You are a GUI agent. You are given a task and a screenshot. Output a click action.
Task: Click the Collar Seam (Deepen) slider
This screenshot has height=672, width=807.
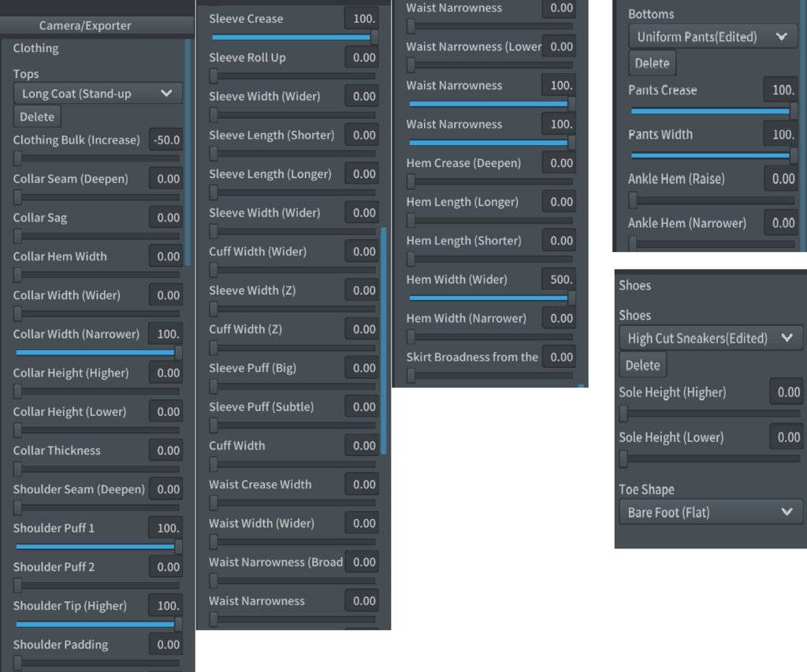click(98, 197)
